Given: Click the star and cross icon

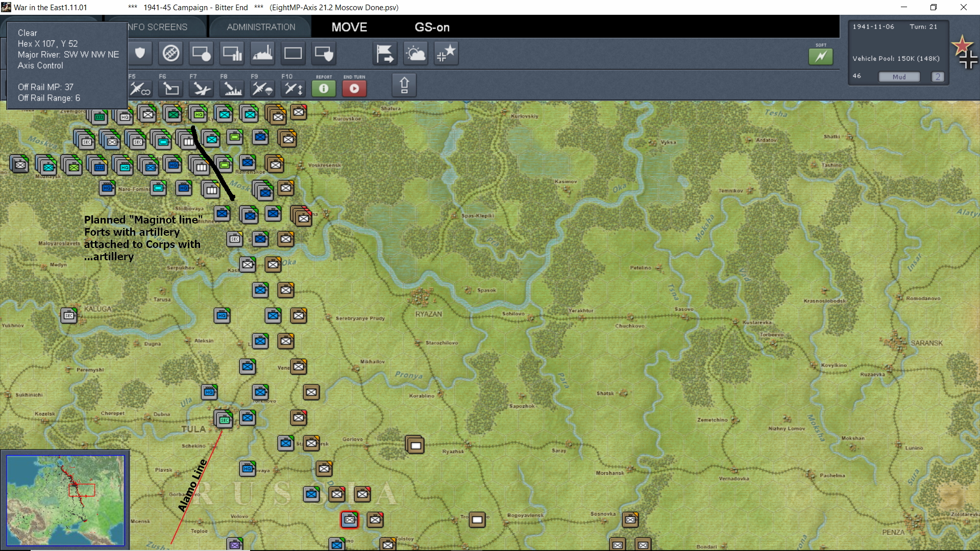Looking at the screenshot, I should 446,53.
